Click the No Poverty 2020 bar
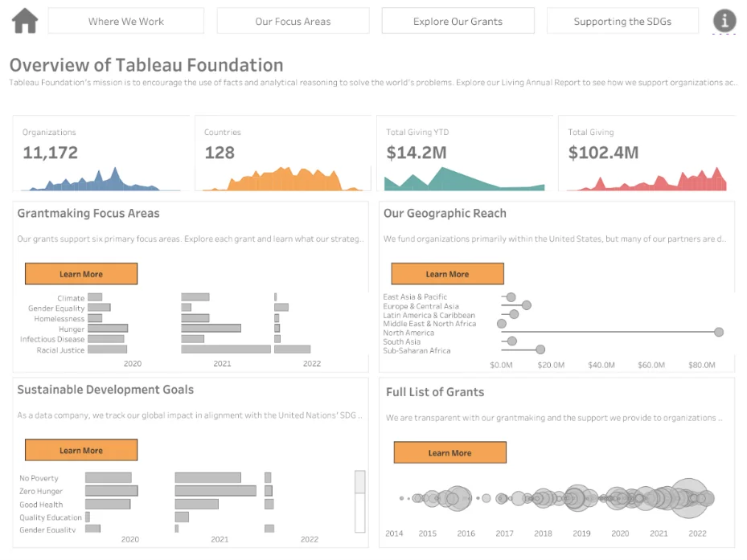The height and width of the screenshot is (560, 747). (x=108, y=477)
